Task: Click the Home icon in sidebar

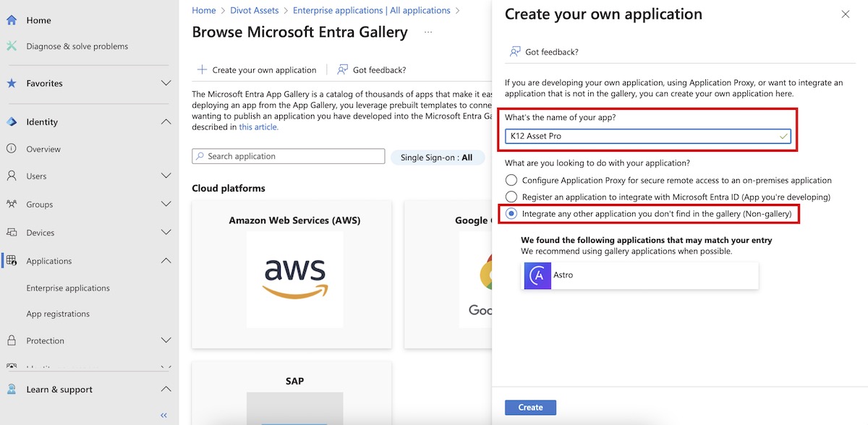Action: point(12,20)
